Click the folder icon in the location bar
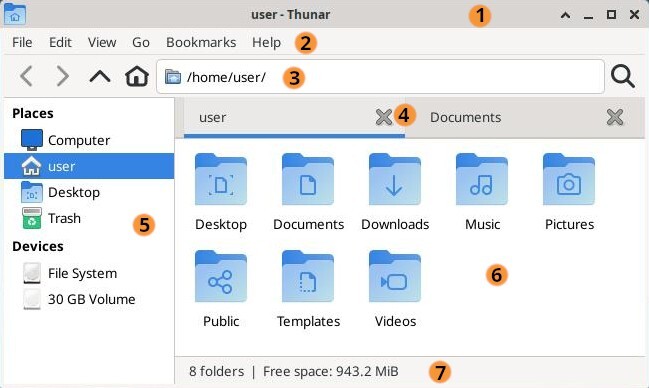This screenshot has width=649, height=388. point(173,77)
